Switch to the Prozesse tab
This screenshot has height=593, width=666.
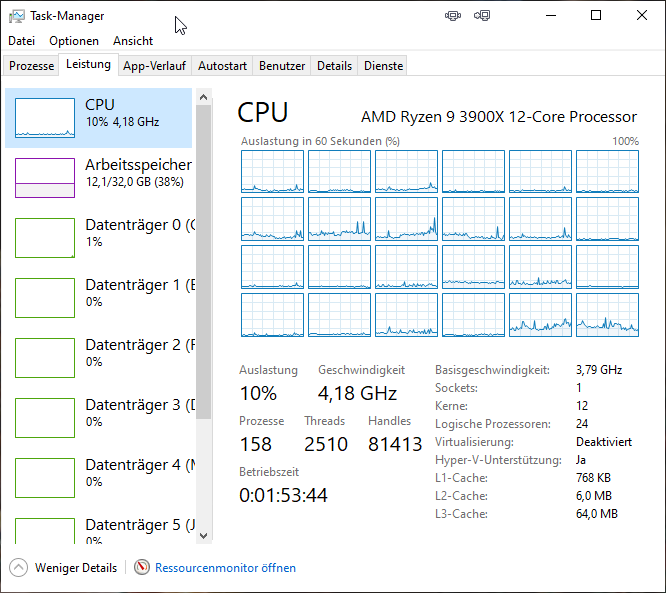[31, 66]
